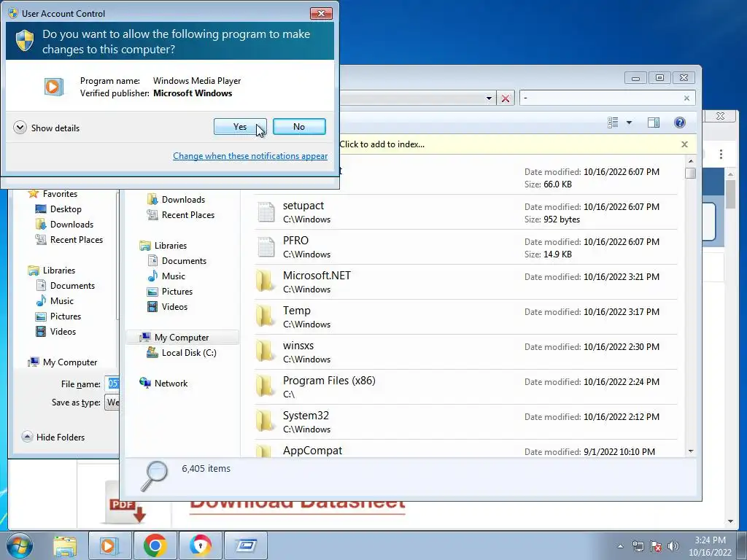The height and width of the screenshot is (560, 747).
Task: Toggle the preview pane icon
Action: [x=654, y=122]
